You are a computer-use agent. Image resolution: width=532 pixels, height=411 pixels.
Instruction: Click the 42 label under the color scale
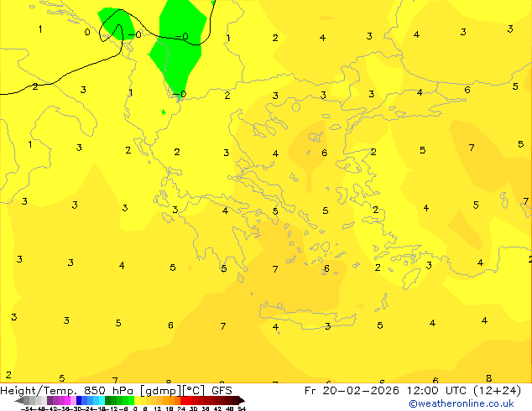point(217,408)
